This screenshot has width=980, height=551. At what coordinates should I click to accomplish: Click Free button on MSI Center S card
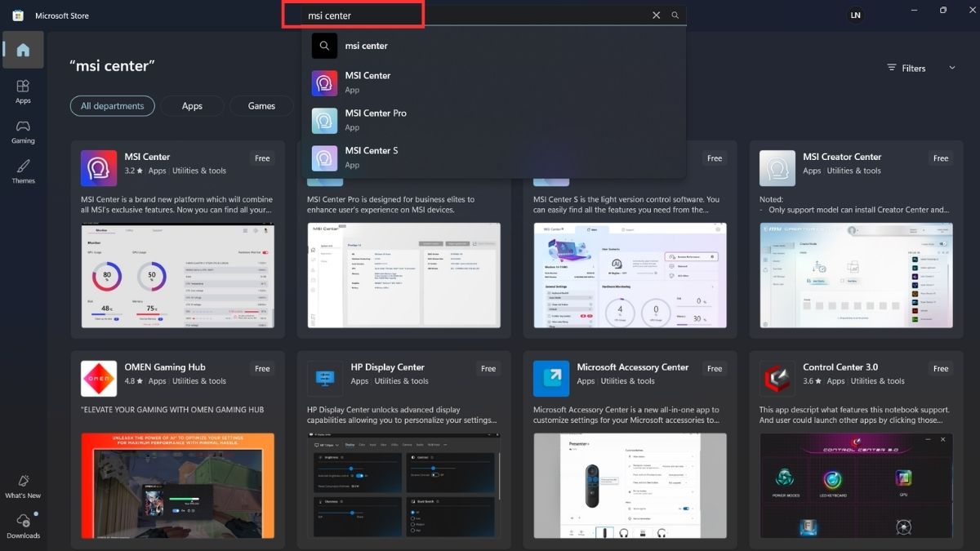click(715, 158)
